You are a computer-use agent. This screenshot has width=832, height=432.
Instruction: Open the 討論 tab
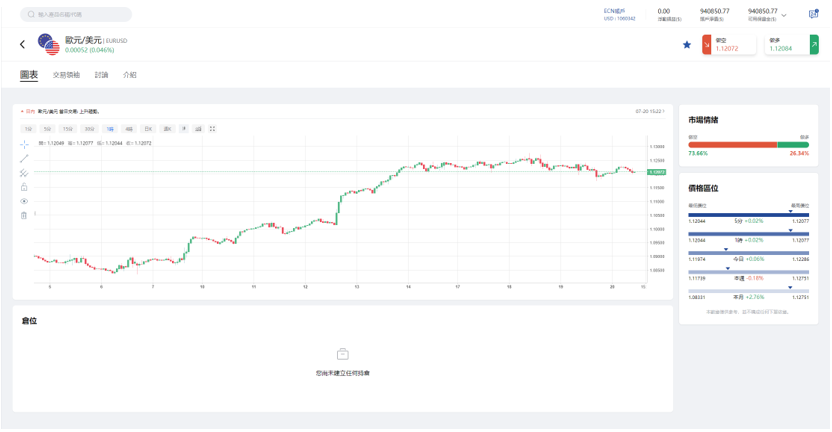point(101,75)
